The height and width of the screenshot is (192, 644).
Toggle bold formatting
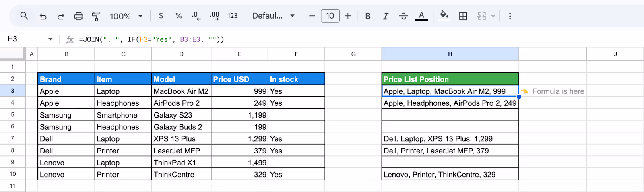pos(368,16)
